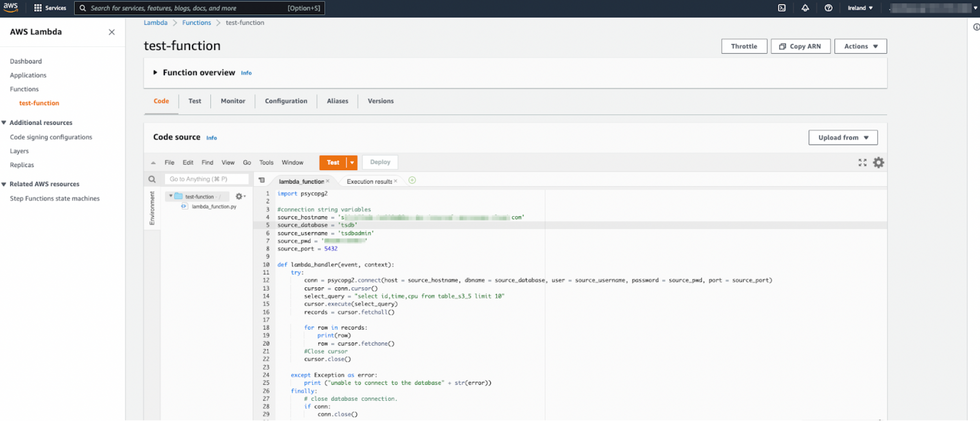Click the search magnifier in editor sidebar
The image size is (980, 421).
coord(152,179)
